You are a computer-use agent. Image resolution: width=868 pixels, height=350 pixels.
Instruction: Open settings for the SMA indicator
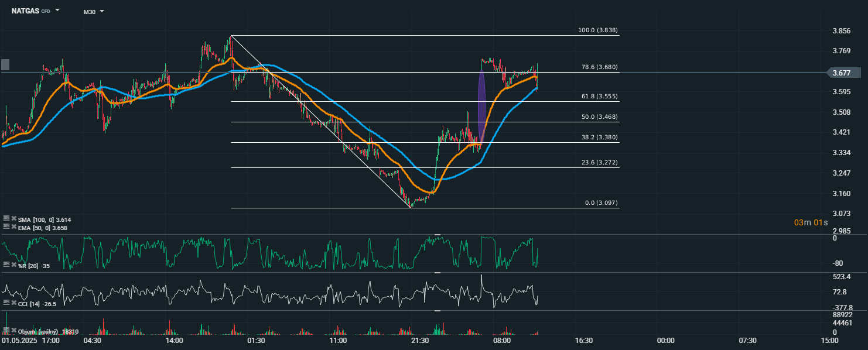tap(6, 219)
